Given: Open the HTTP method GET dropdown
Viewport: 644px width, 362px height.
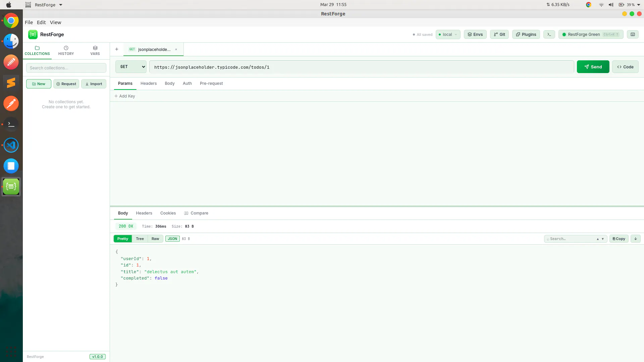Looking at the screenshot, I should point(131,67).
